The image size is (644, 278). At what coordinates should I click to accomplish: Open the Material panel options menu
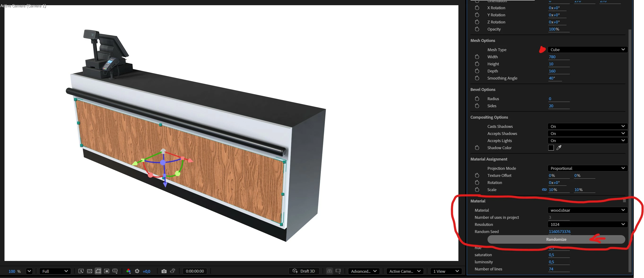[624, 201]
